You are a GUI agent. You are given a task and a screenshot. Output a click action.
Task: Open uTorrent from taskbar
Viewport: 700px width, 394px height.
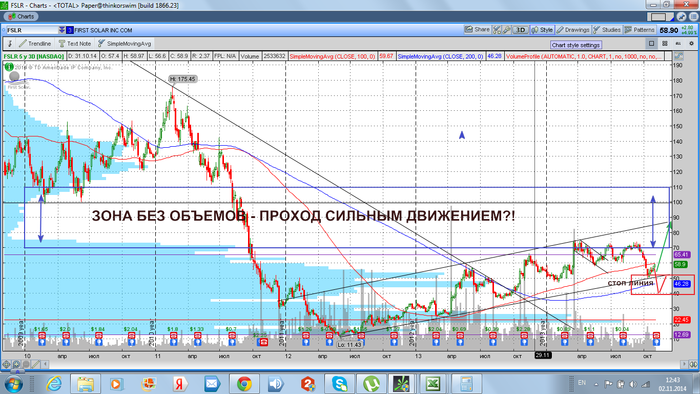click(x=370, y=384)
